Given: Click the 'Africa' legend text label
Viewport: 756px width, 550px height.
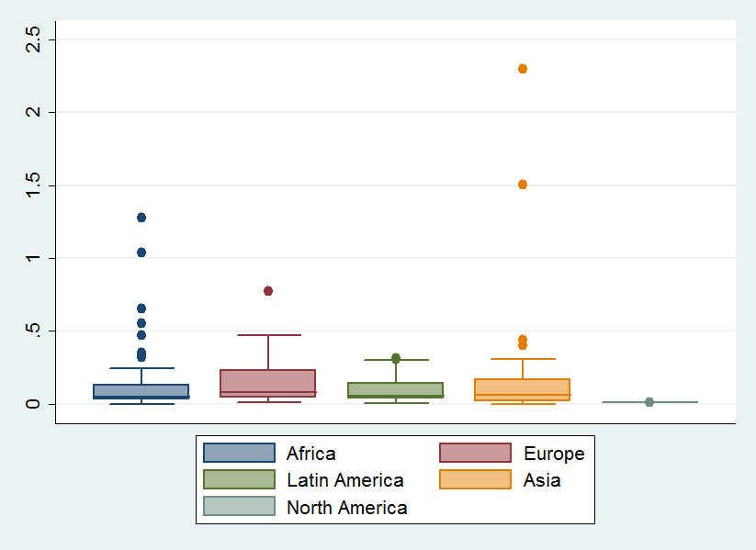Looking at the screenshot, I should [x=311, y=454].
